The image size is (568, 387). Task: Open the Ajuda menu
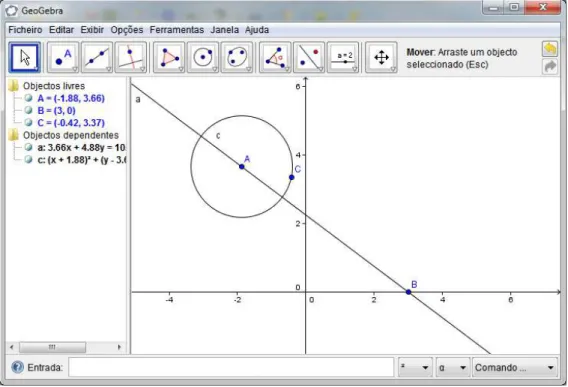pyautogui.click(x=257, y=30)
